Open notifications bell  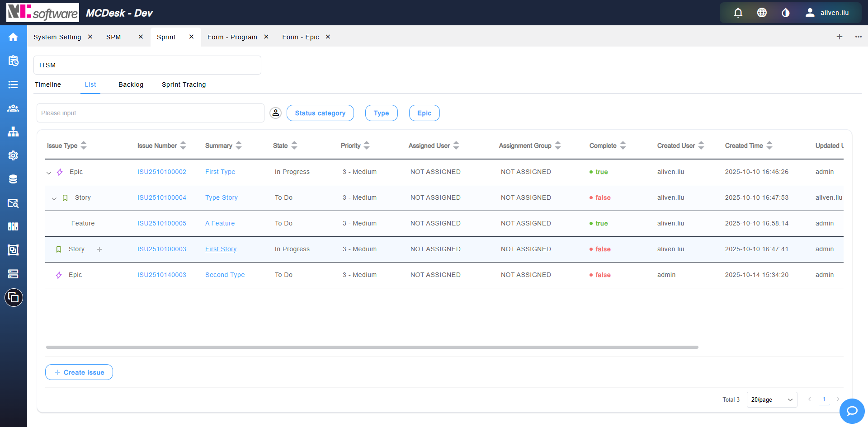click(738, 13)
